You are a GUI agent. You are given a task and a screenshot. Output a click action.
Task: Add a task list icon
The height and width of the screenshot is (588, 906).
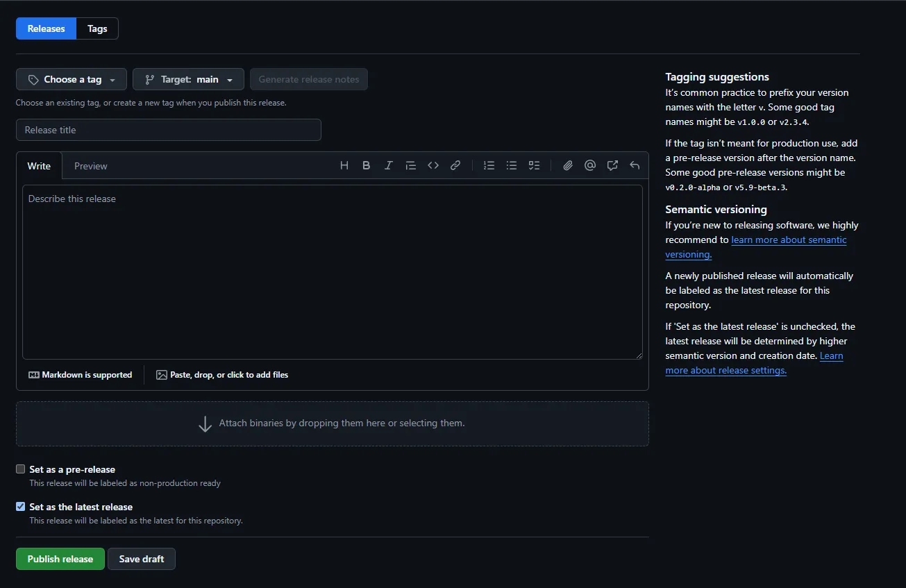534,165
